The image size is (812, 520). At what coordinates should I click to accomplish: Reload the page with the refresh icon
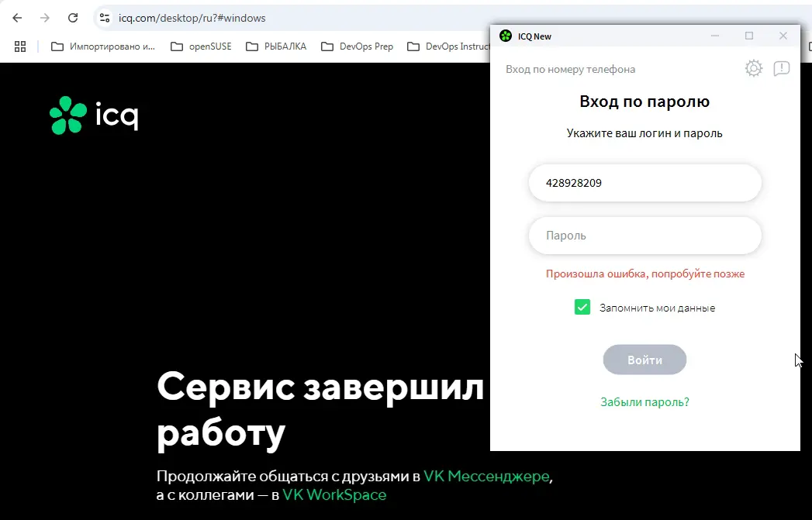point(73,18)
